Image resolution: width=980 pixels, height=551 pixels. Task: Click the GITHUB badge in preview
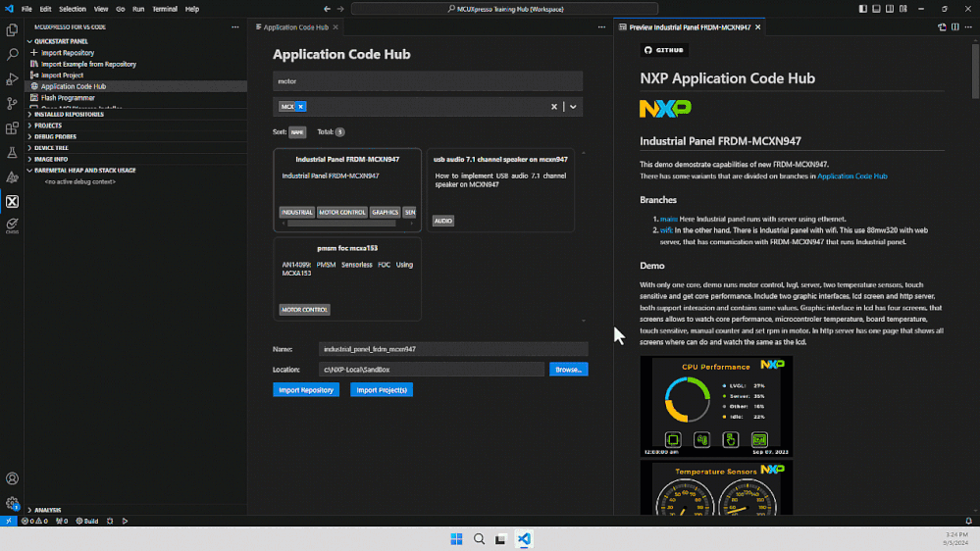[x=664, y=50]
